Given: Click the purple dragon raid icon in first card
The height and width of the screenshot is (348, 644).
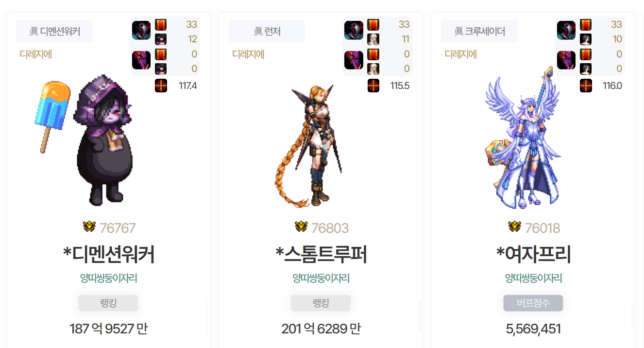Looking at the screenshot, I should 141,60.
